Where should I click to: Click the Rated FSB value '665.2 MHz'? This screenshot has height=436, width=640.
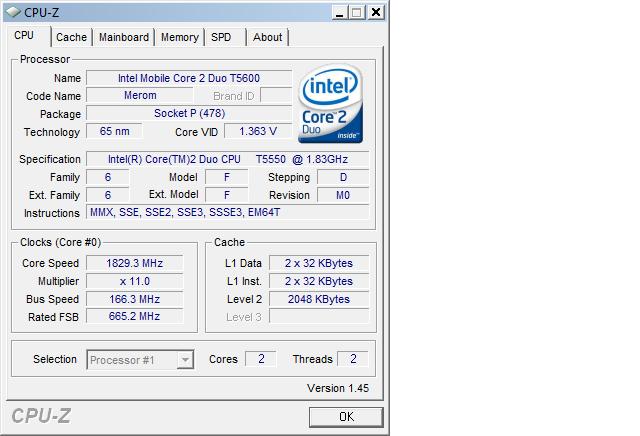click(135, 316)
